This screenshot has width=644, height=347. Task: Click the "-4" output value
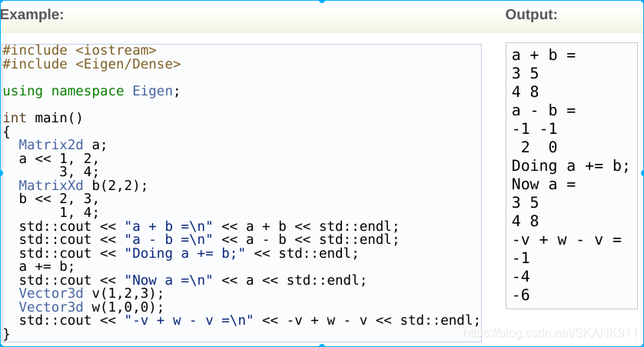pyautogui.click(x=521, y=276)
